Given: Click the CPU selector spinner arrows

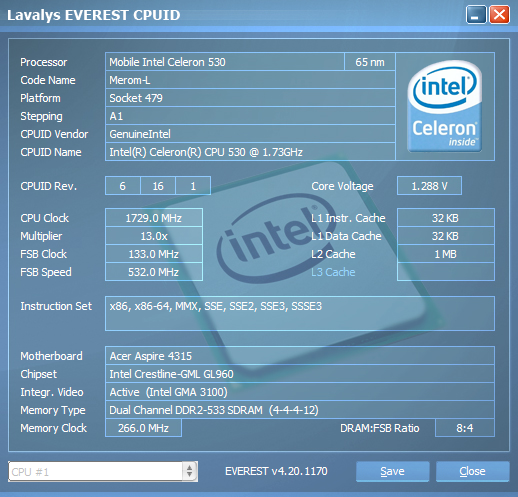Looking at the screenshot, I should point(189,471).
